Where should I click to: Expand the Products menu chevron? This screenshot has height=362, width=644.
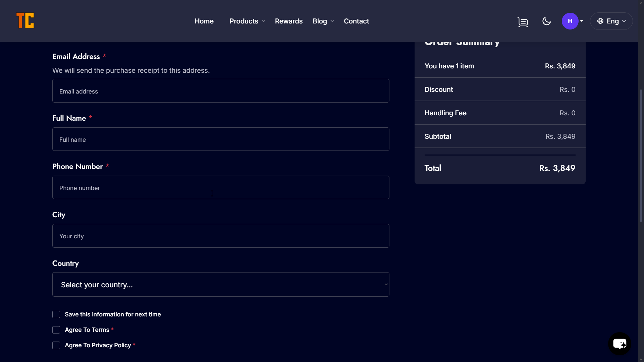click(x=264, y=21)
